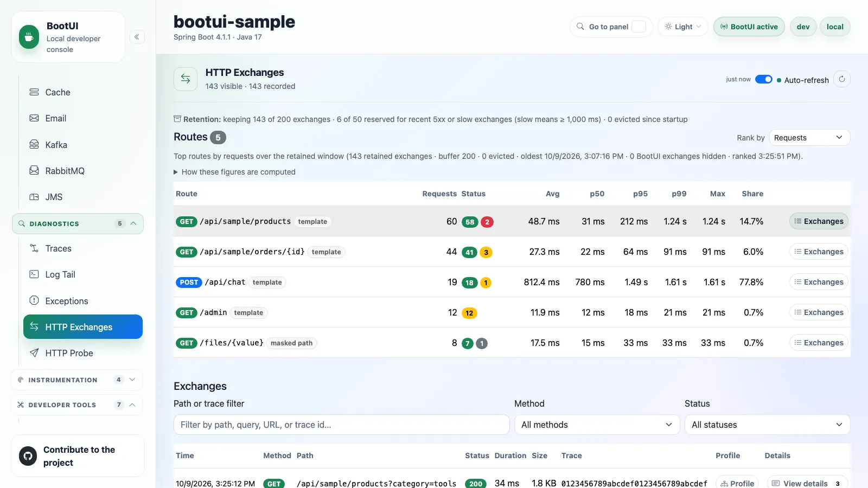Click the Traces icon in the sidebar
The width and height of the screenshot is (868, 488).
34,248
